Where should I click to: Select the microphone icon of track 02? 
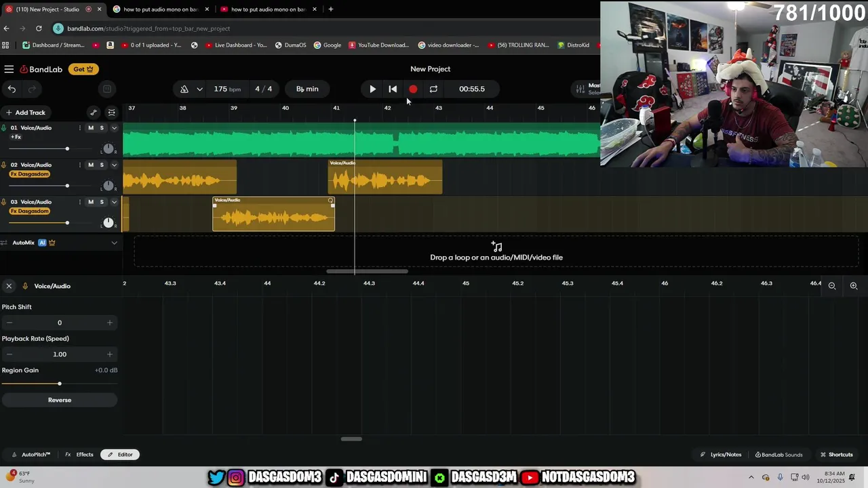[4, 165]
